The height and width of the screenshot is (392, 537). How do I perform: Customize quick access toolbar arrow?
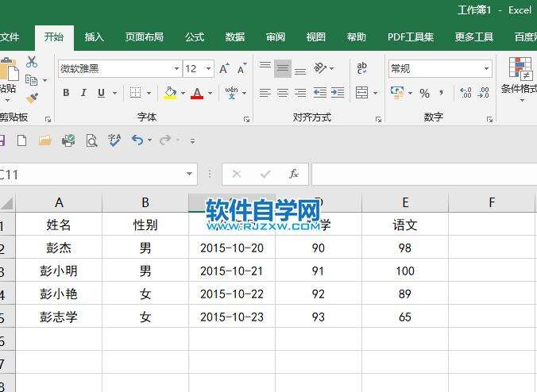click(x=193, y=140)
